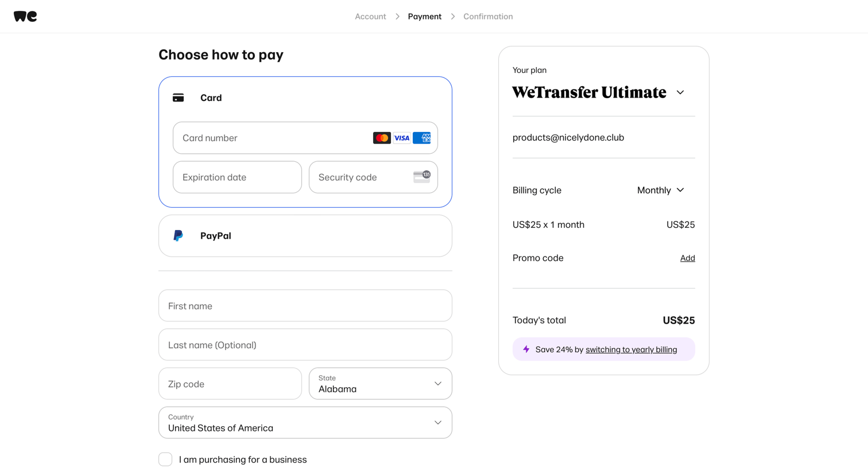The height and width of the screenshot is (467, 868).
Task: Click the Mastercard logo icon
Action: coord(382,138)
